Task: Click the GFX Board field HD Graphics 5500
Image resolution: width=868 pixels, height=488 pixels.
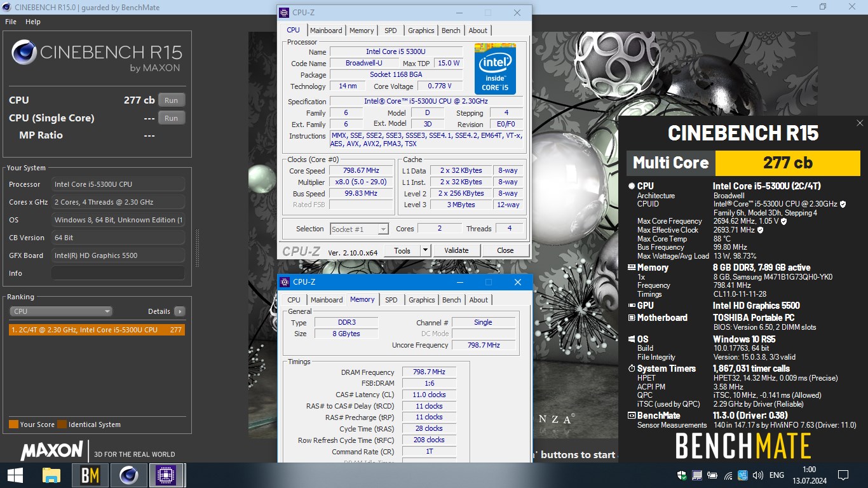Action: (118, 255)
